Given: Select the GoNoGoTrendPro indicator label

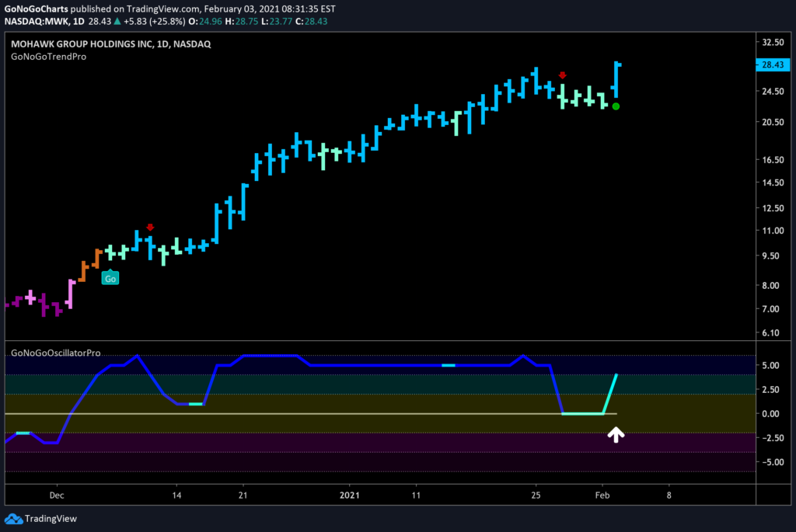Looking at the screenshot, I should point(49,57).
